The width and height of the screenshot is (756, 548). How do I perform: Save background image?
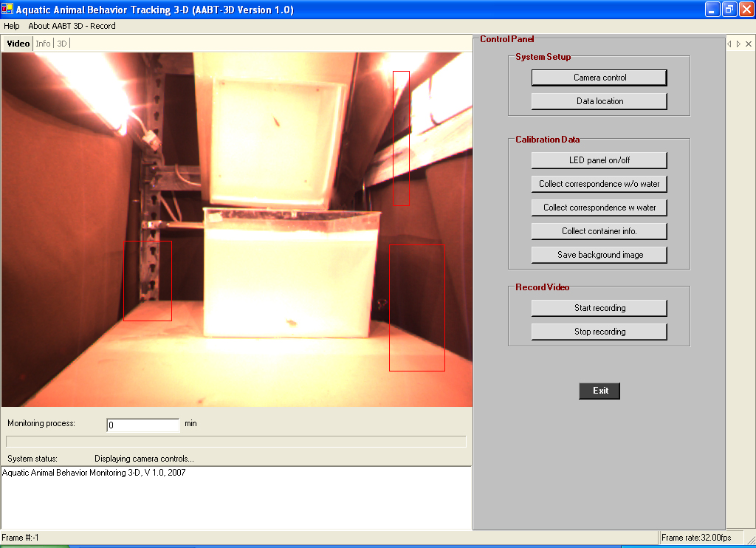[599, 255]
